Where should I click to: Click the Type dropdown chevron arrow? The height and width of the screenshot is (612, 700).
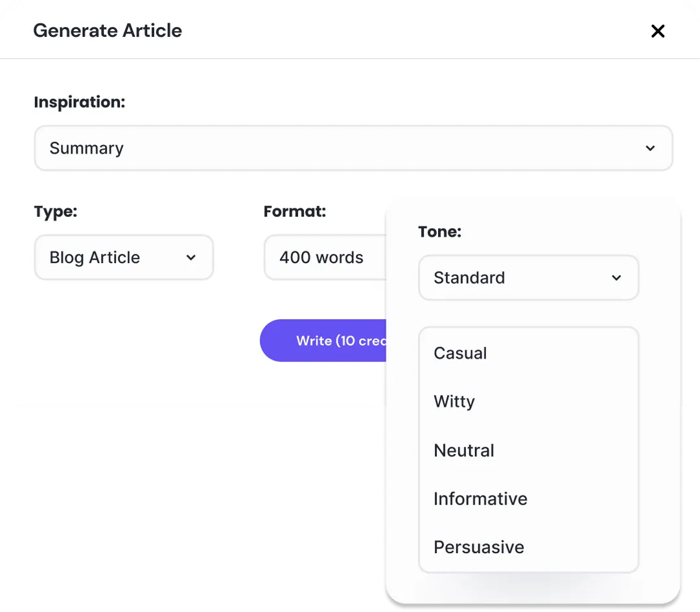click(x=191, y=257)
